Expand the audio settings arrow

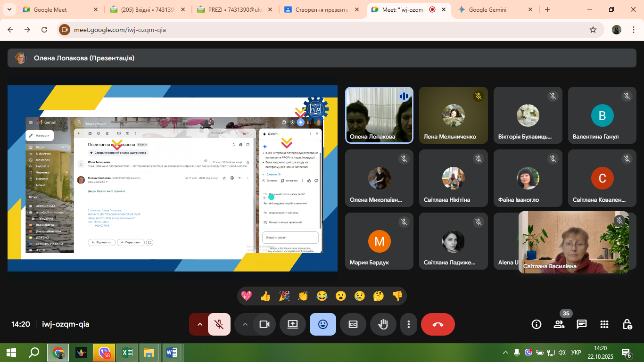click(x=199, y=324)
